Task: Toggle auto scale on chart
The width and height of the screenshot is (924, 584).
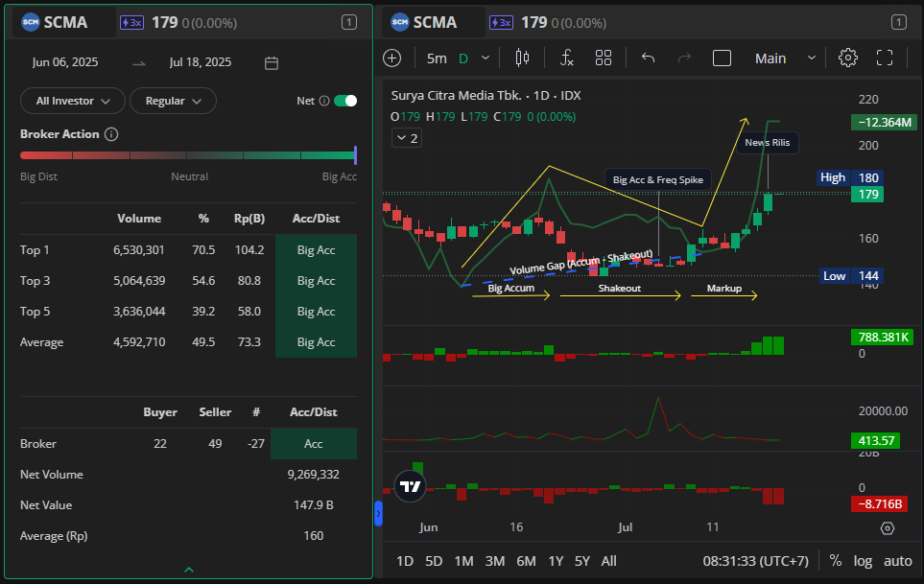Action: [x=897, y=561]
